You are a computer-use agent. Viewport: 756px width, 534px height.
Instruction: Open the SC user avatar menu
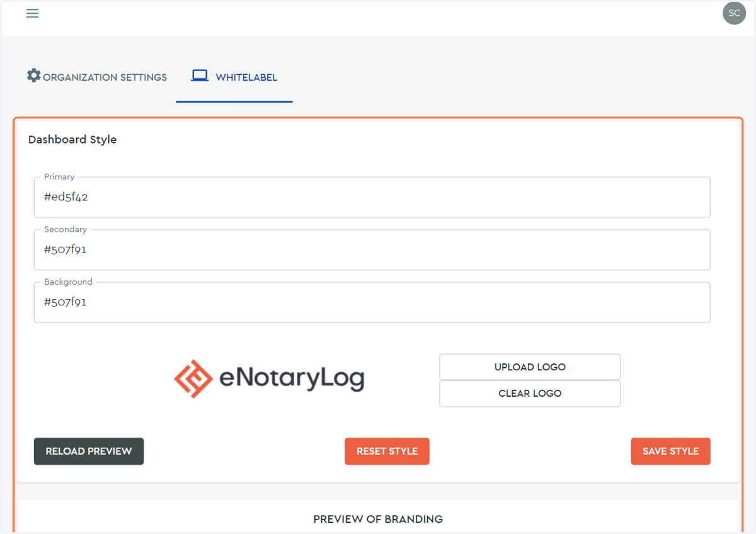(734, 13)
